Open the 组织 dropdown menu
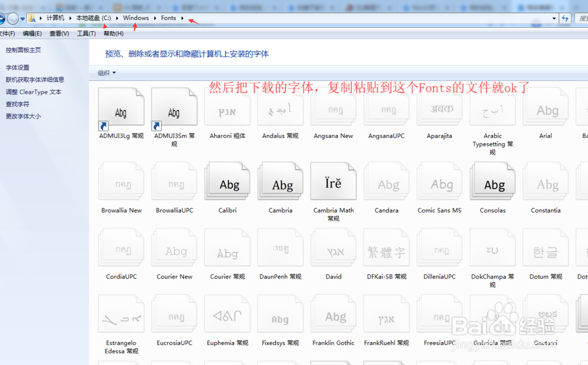Viewport: 588px width, 365px height. (106, 71)
